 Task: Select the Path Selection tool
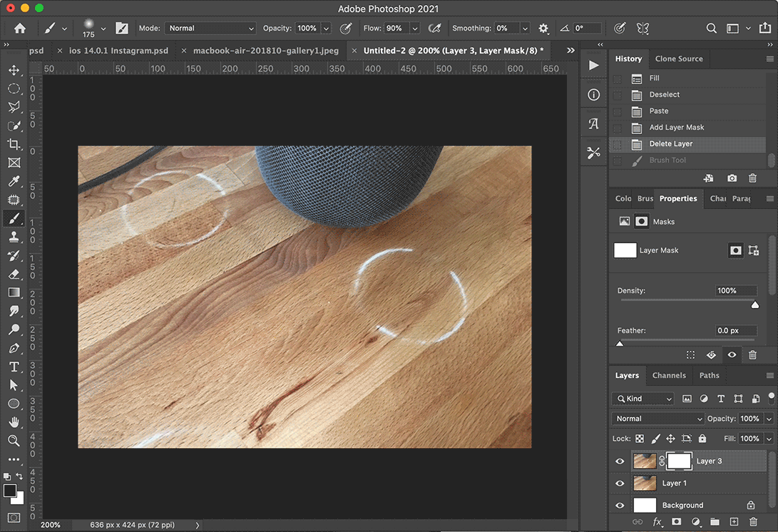point(14,385)
